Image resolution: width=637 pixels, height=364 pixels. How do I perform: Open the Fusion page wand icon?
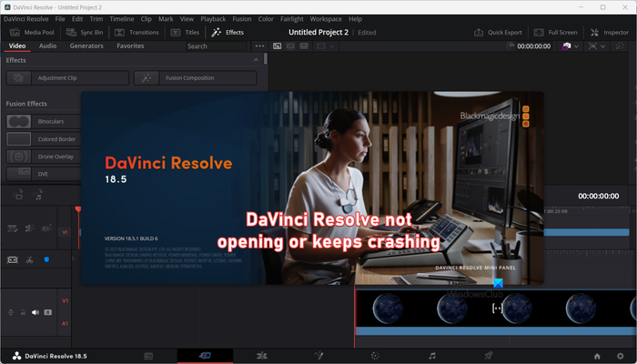(318, 356)
